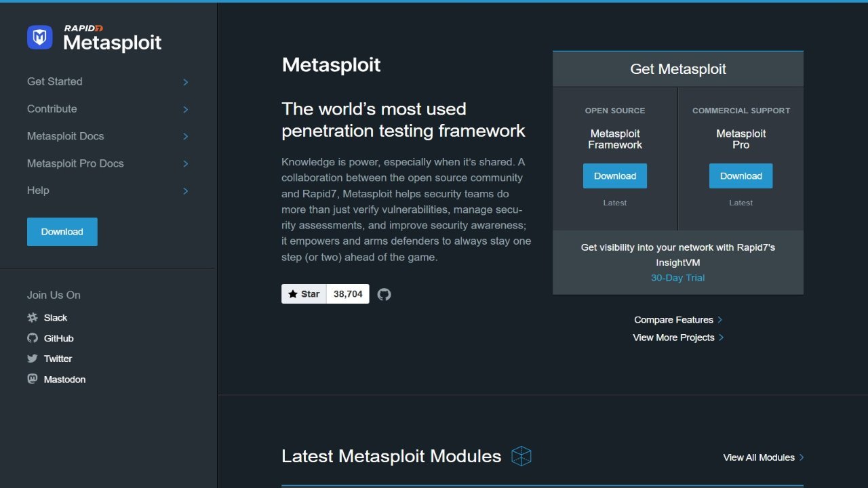This screenshot has height=488, width=868.
Task: Click the Join Us On heading
Action: pyautogui.click(x=54, y=295)
